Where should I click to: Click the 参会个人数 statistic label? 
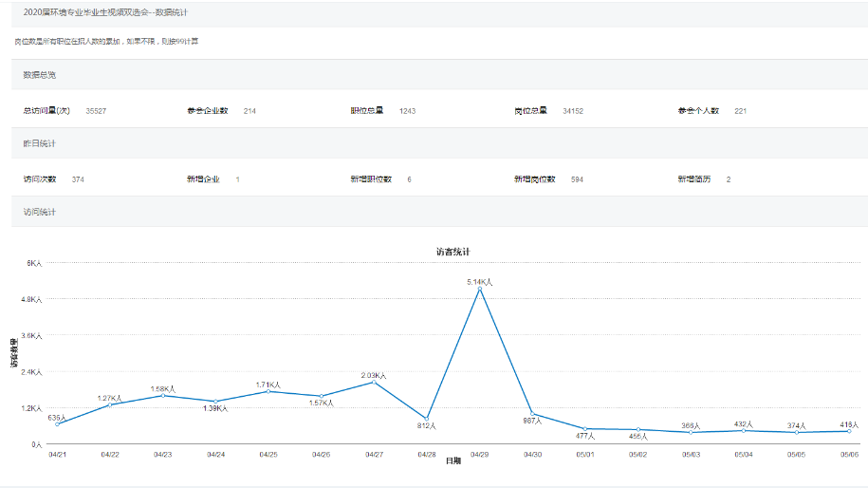pos(698,111)
